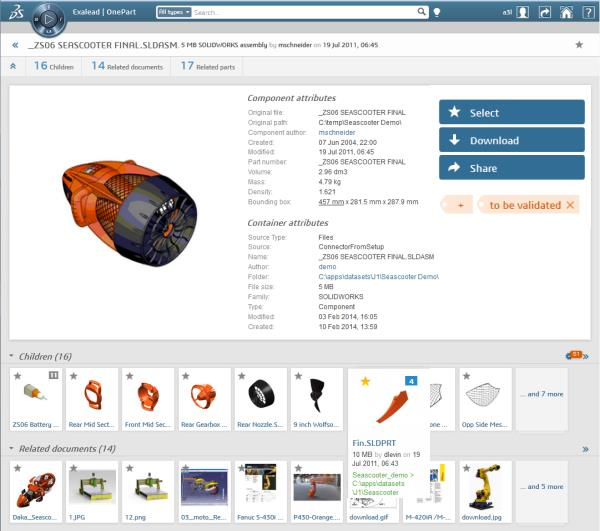The image size is (600, 531).
Task: Open the 9 inch Wolfson thumbnail
Action: (317, 395)
